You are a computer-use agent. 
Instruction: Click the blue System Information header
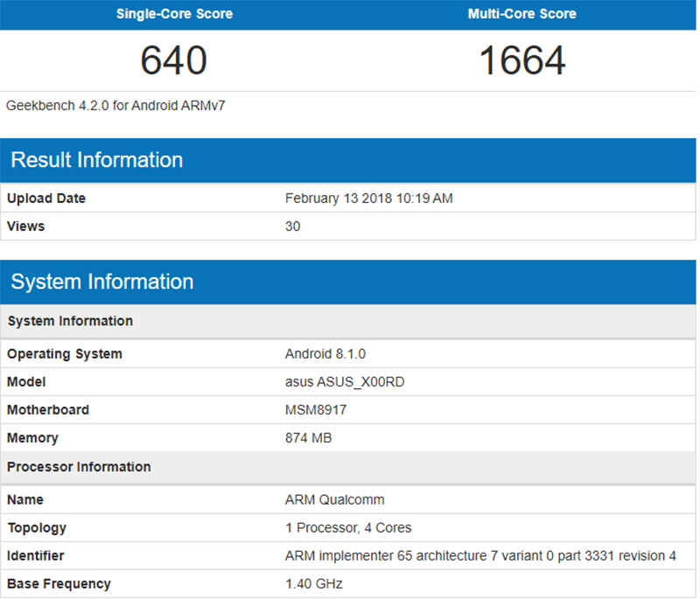tap(347, 282)
